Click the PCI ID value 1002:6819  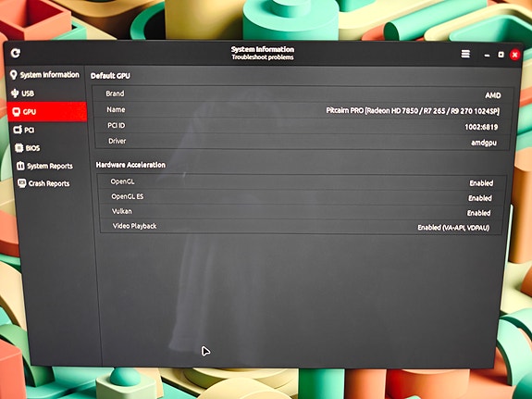481,127
